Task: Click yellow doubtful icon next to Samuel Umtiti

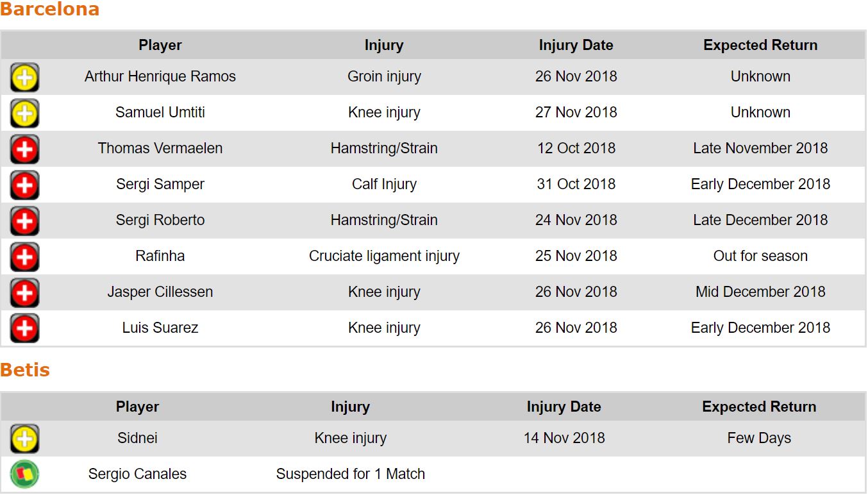Action: [x=24, y=113]
